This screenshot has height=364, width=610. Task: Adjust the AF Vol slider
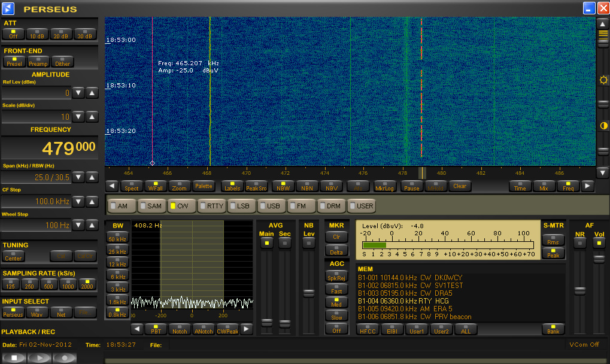coord(598,259)
